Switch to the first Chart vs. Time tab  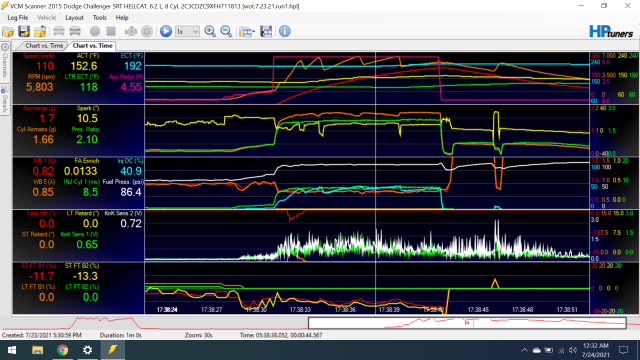coord(44,46)
